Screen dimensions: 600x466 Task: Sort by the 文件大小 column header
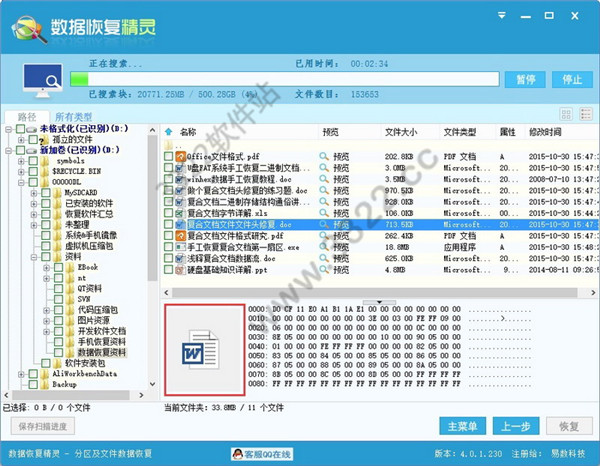(401, 132)
